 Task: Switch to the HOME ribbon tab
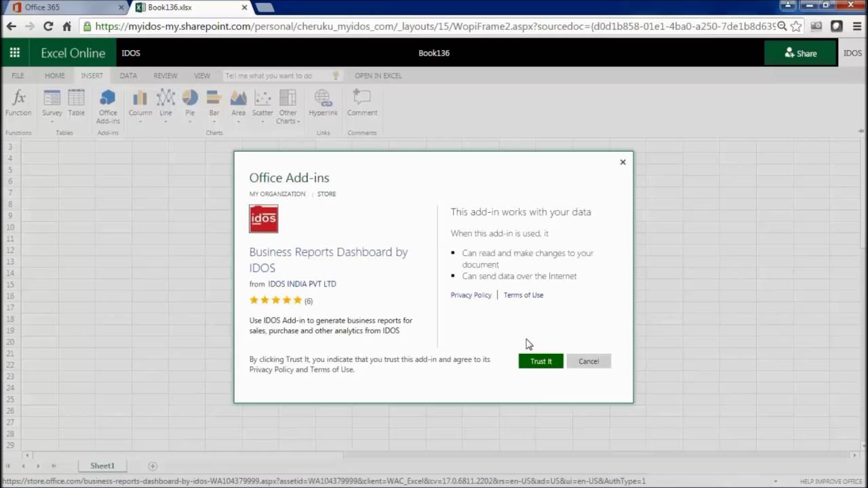click(x=55, y=76)
